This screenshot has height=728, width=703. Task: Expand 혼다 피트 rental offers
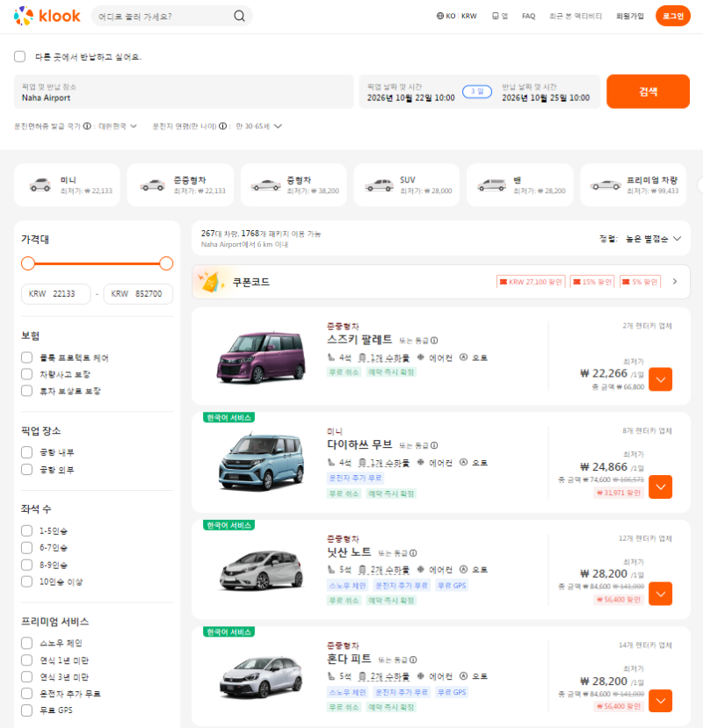pos(660,701)
